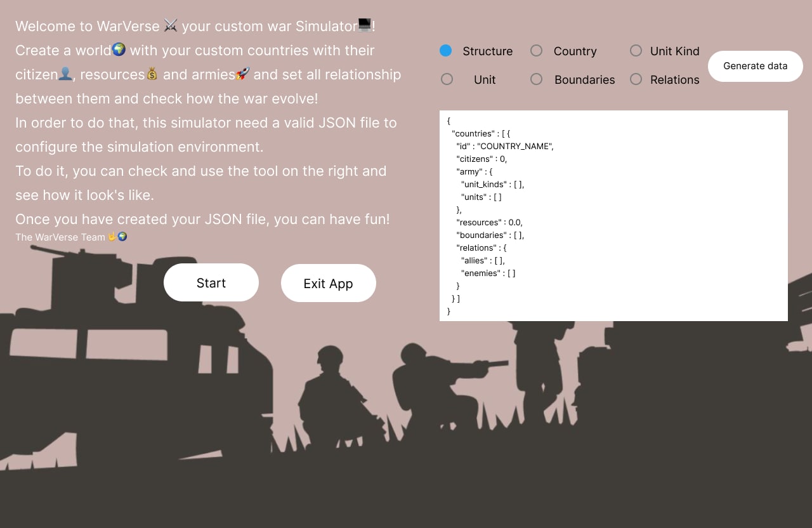Viewport: 812px width, 528px height.
Task: Click the "army" : { line
Action: tap(475, 171)
